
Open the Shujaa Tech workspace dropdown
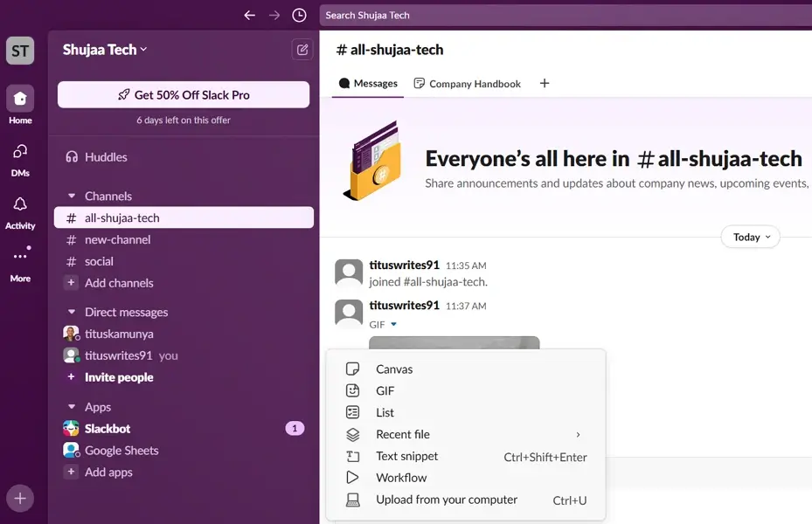pos(105,50)
